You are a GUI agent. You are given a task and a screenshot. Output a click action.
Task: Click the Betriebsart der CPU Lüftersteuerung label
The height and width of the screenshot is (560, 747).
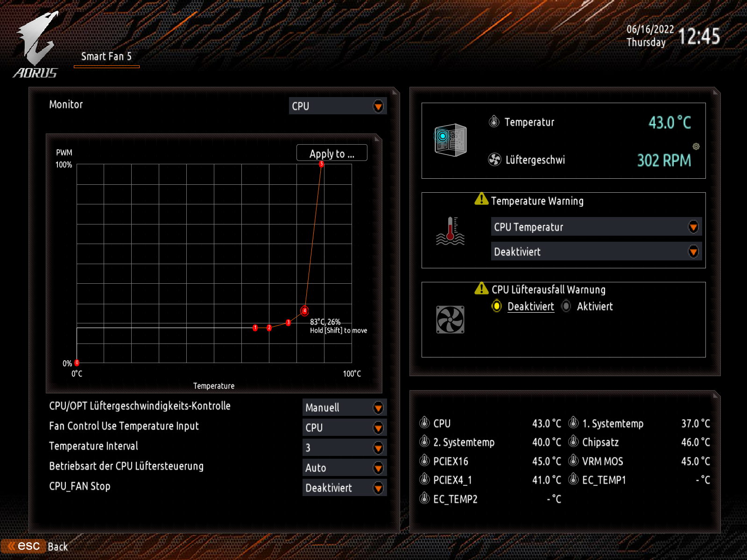(x=127, y=466)
